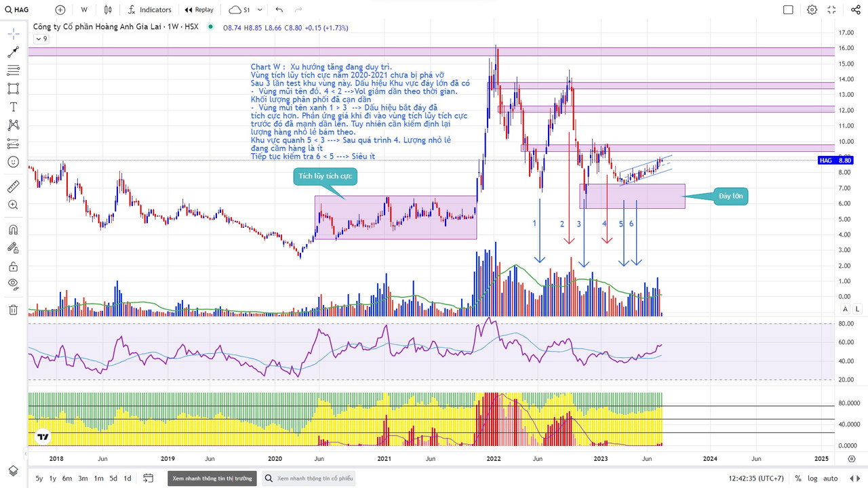The width and height of the screenshot is (868, 488).
Task: Open the forecasting and measurement tools
Action: pos(14,144)
